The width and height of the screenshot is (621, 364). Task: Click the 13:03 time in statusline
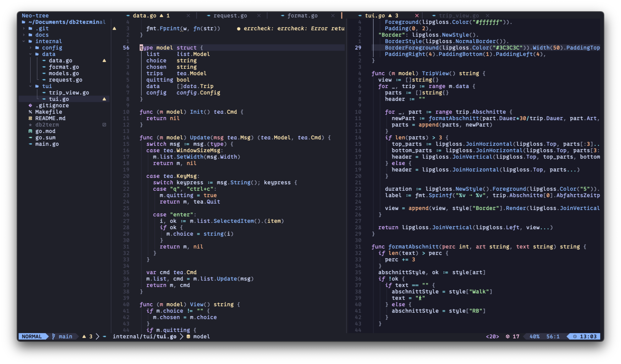(588, 337)
